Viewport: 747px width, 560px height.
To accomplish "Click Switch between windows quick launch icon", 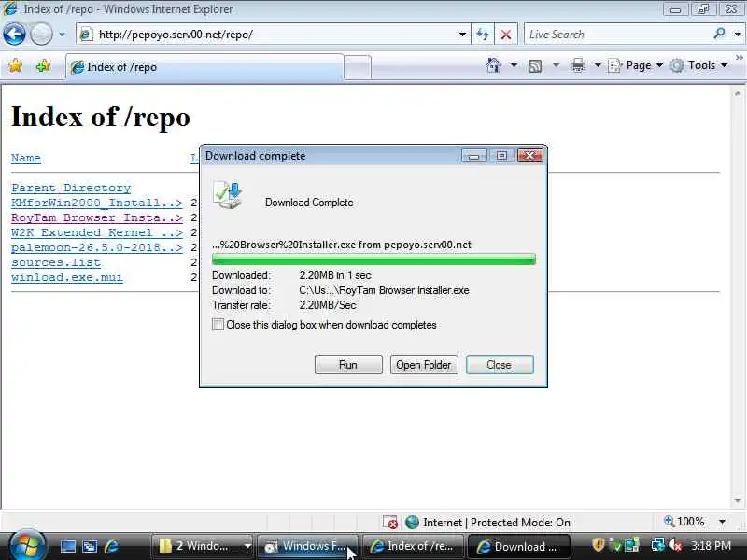I will 90,547.
